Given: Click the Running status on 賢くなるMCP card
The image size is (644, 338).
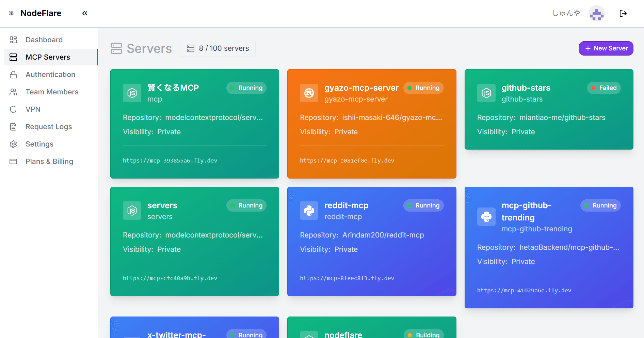Looking at the screenshot, I should [x=246, y=88].
